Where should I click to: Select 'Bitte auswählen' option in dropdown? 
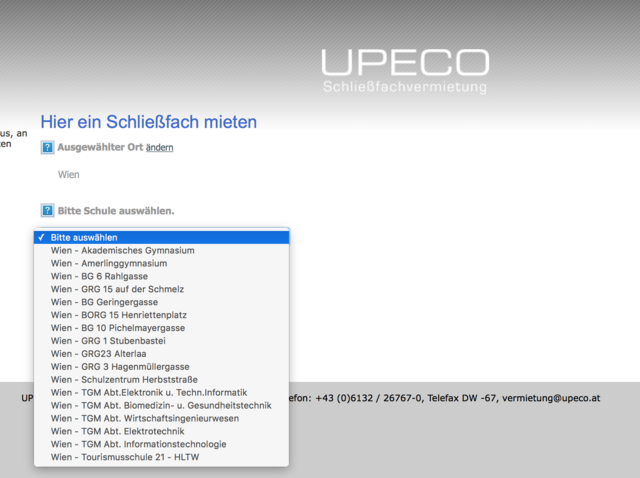[x=162, y=237]
